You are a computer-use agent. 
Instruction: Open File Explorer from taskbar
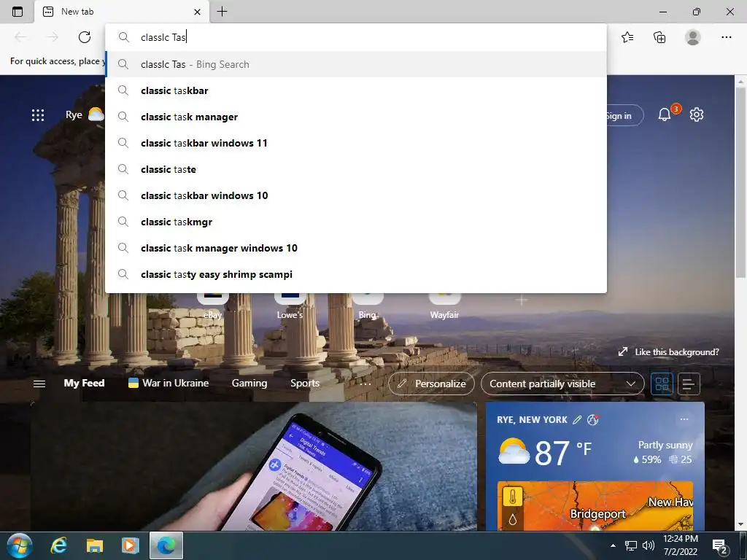pos(94,545)
